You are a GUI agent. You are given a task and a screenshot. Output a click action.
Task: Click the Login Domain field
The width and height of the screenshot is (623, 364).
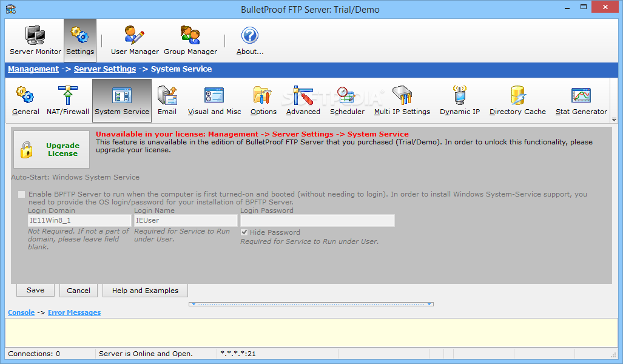79,220
